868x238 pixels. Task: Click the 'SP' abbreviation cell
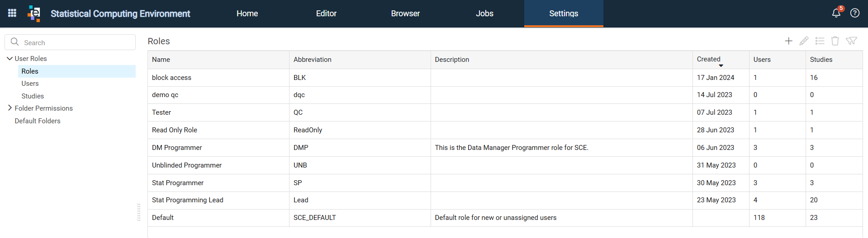coord(360,183)
